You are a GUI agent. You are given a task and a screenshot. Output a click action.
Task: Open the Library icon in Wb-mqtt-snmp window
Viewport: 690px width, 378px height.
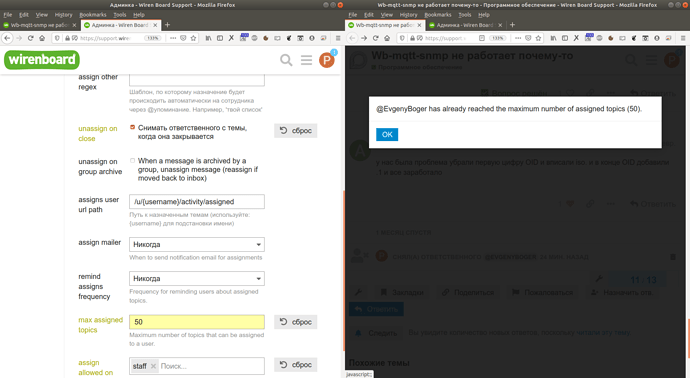click(553, 38)
